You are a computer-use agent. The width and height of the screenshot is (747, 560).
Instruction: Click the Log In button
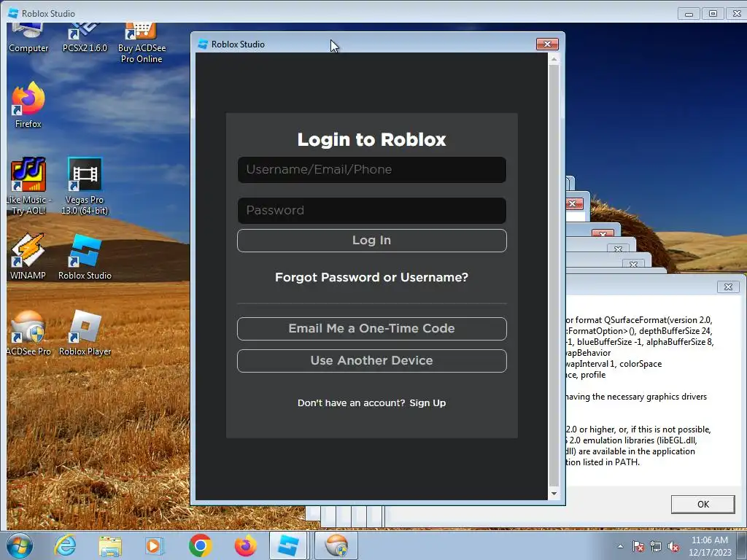coord(371,241)
